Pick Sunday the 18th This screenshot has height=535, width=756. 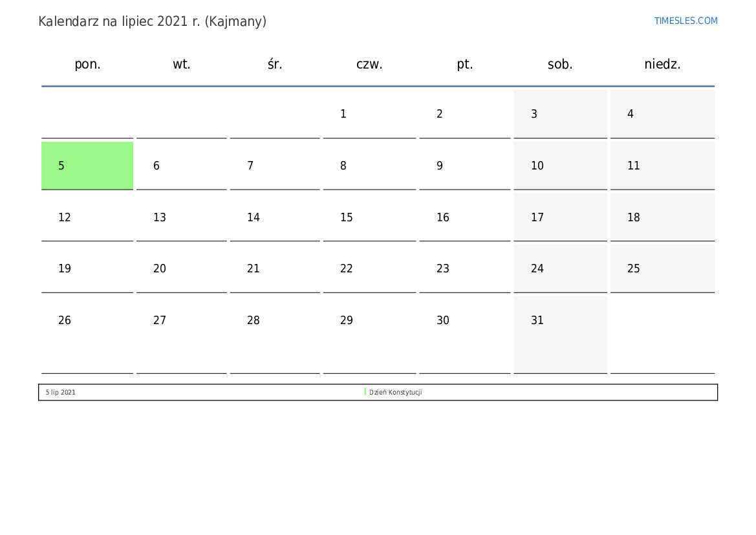(x=662, y=217)
